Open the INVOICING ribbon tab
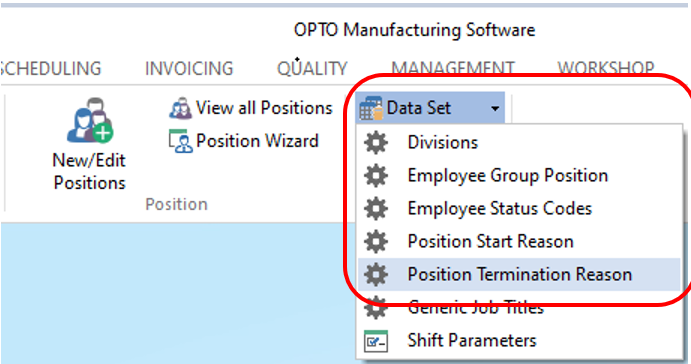Image resolution: width=691 pixels, height=364 pixels. pos(189,69)
